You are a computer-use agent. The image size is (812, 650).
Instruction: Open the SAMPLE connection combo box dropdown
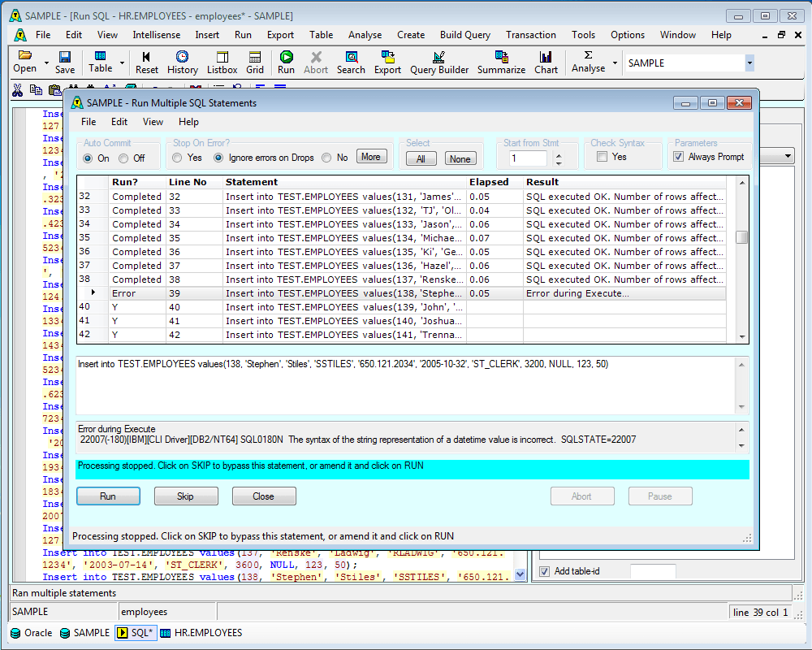pyautogui.click(x=749, y=63)
